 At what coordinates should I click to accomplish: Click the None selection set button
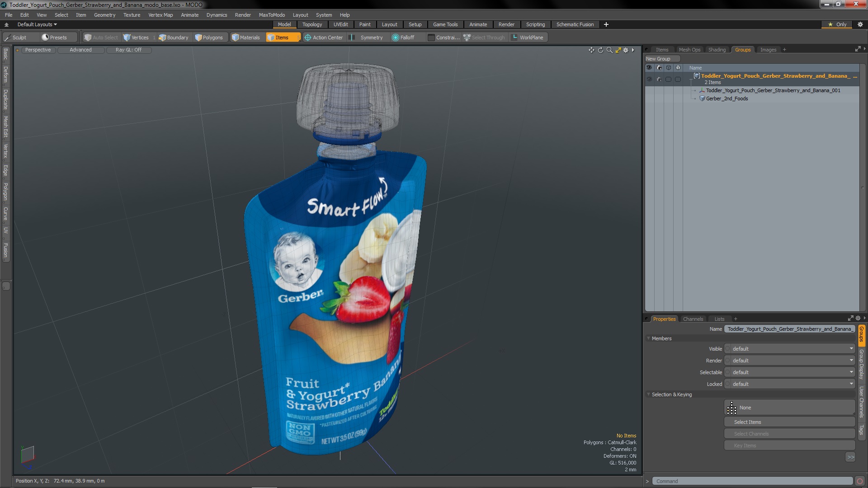point(789,408)
